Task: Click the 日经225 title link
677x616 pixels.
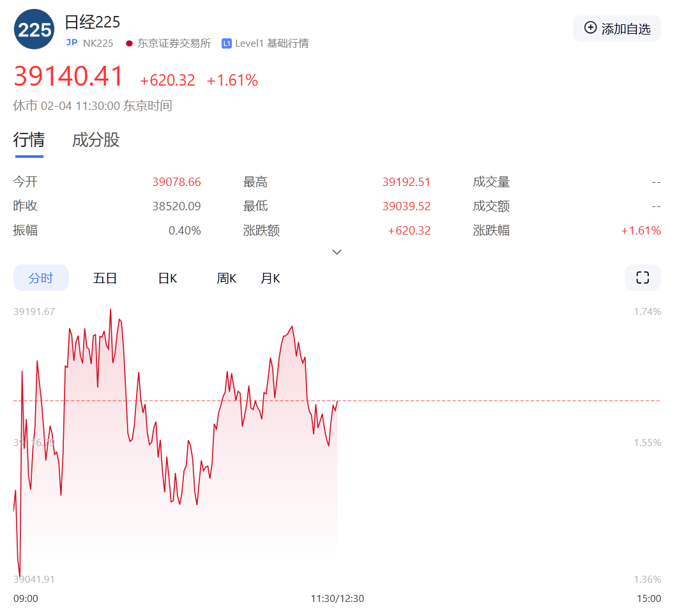Action: click(92, 21)
